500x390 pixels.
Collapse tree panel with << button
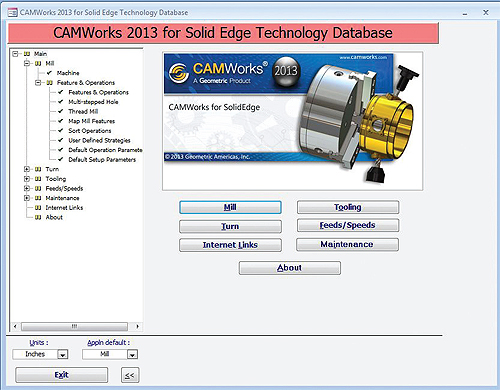pos(130,375)
